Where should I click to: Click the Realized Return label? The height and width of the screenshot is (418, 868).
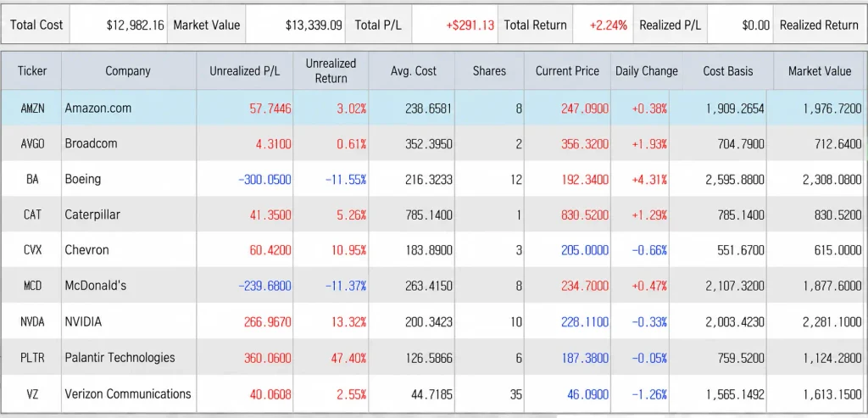819,25
